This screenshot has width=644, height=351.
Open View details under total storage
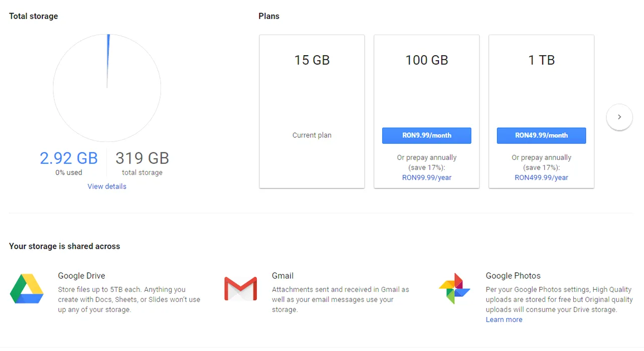pyautogui.click(x=107, y=187)
